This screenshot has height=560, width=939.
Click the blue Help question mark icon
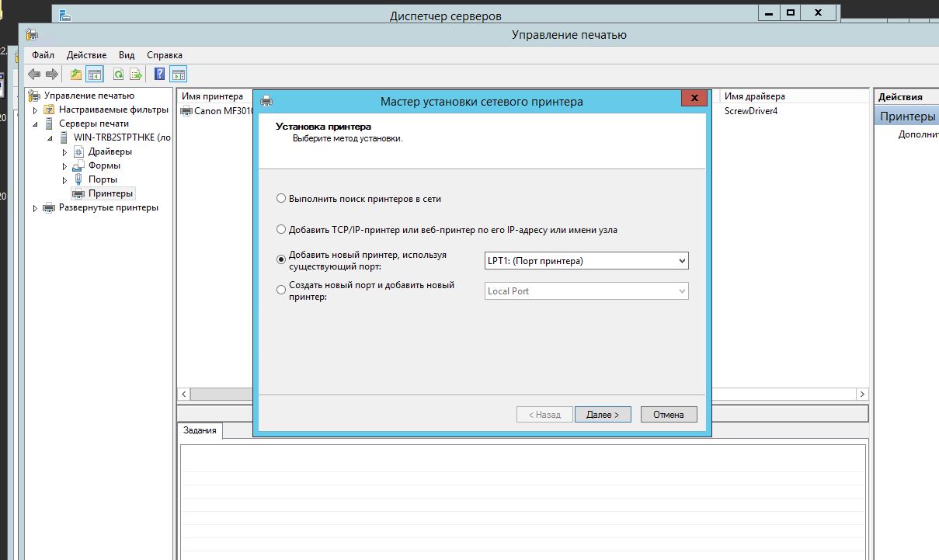(159, 75)
